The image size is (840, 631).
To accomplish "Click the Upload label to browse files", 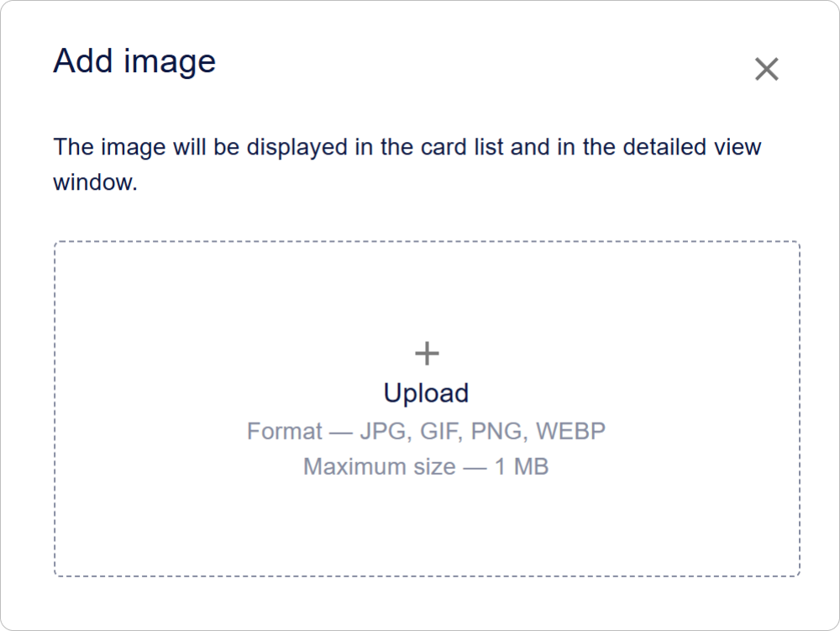I will 427,393.
